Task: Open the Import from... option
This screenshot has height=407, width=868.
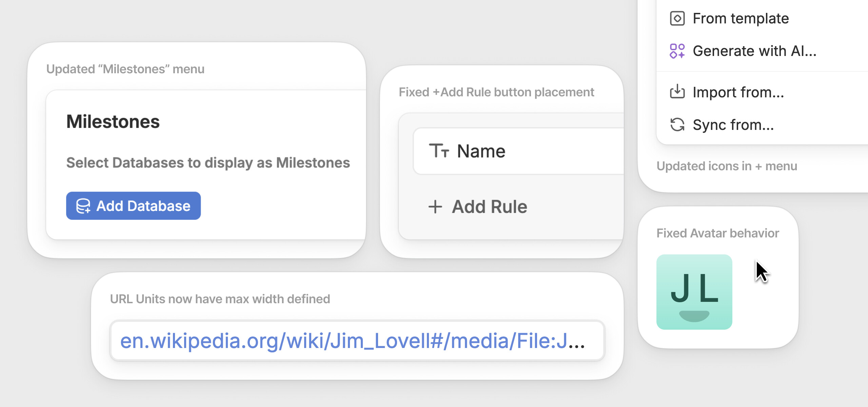Action: pos(738,92)
